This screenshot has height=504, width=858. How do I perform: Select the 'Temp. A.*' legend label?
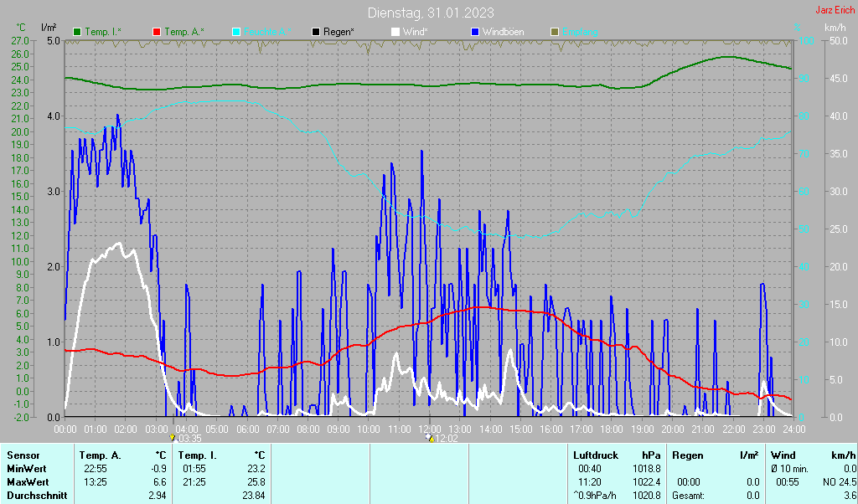184,33
